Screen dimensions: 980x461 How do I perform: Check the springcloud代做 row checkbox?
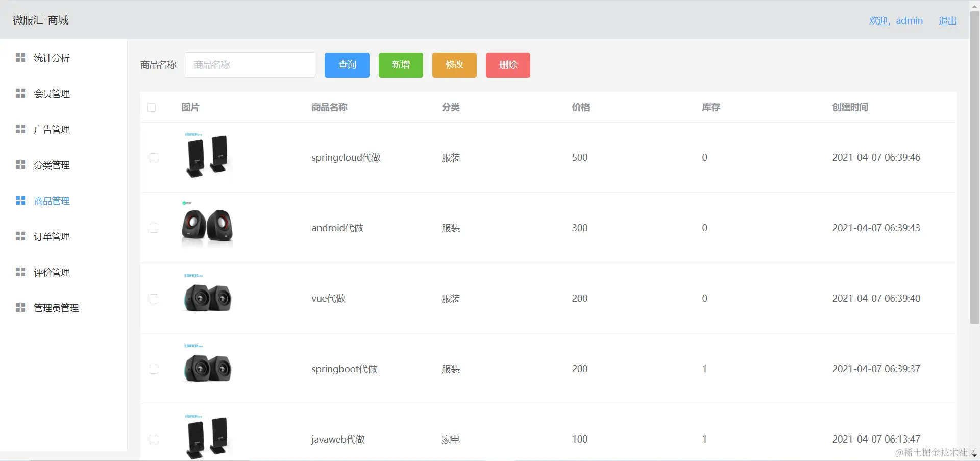tap(154, 158)
